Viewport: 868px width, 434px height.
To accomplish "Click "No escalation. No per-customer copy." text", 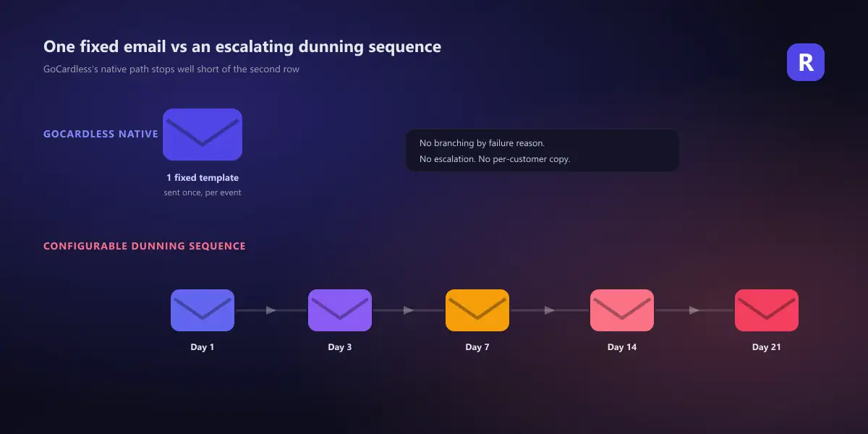I will coord(495,158).
